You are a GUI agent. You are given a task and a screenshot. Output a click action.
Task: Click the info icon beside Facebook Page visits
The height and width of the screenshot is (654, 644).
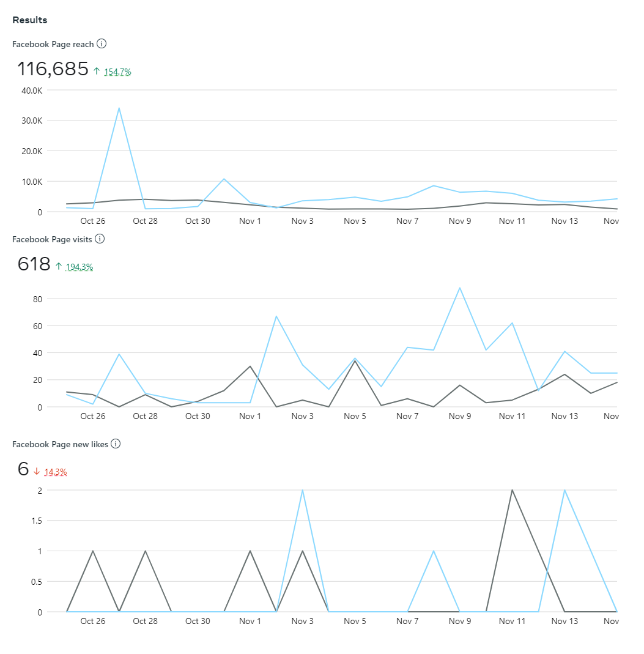(x=100, y=239)
